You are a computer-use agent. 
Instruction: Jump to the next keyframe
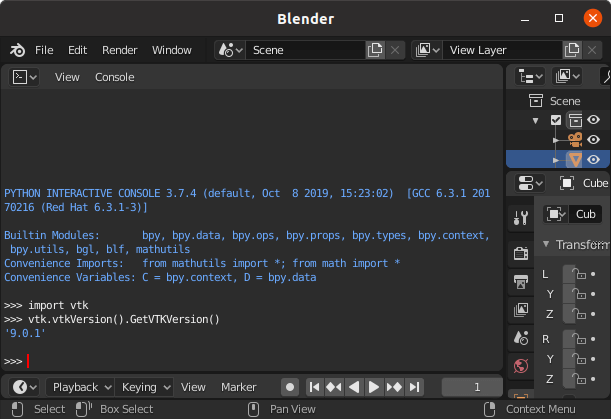tap(394, 387)
